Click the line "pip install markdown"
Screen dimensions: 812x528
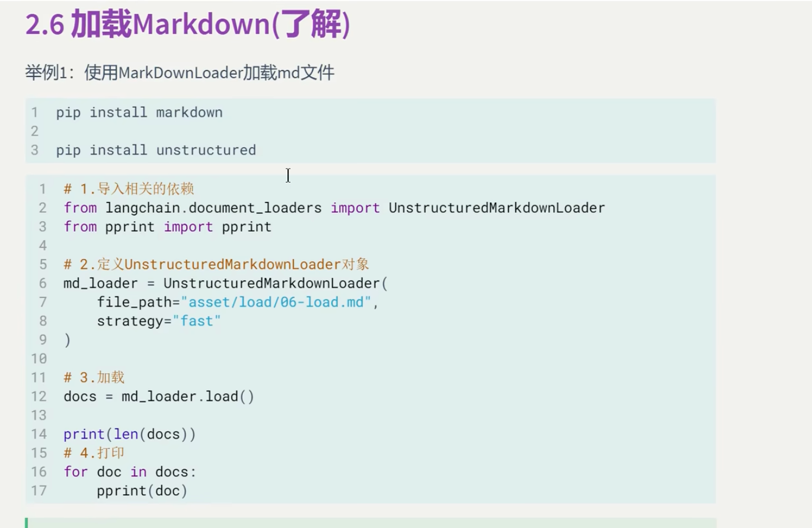coord(139,112)
